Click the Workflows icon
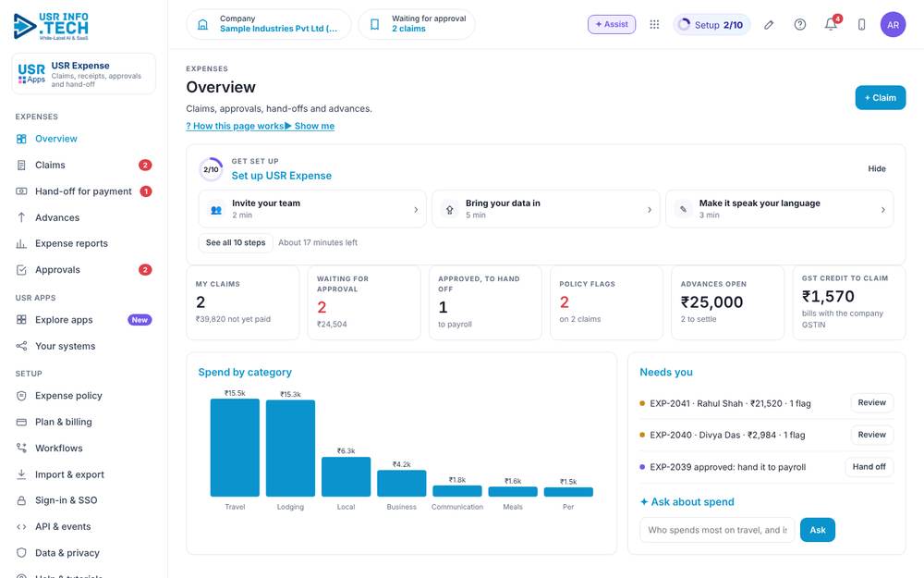The height and width of the screenshot is (578, 924). point(21,449)
